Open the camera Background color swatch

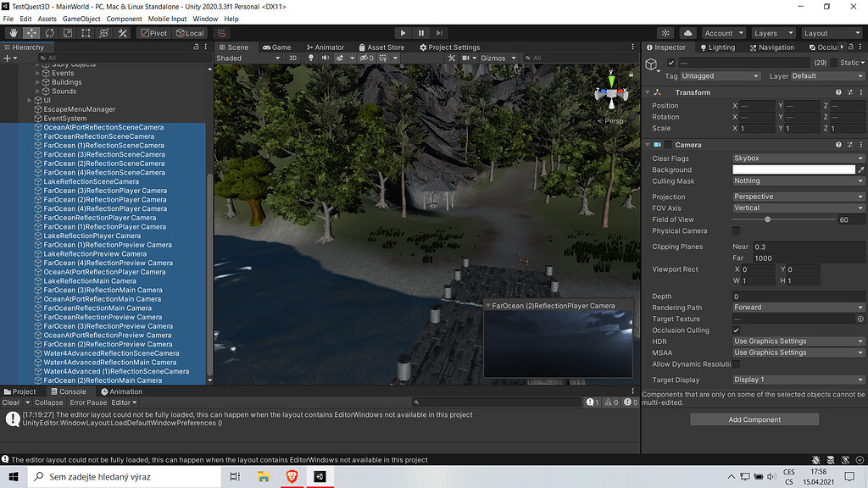pyautogui.click(x=797, y=169)
